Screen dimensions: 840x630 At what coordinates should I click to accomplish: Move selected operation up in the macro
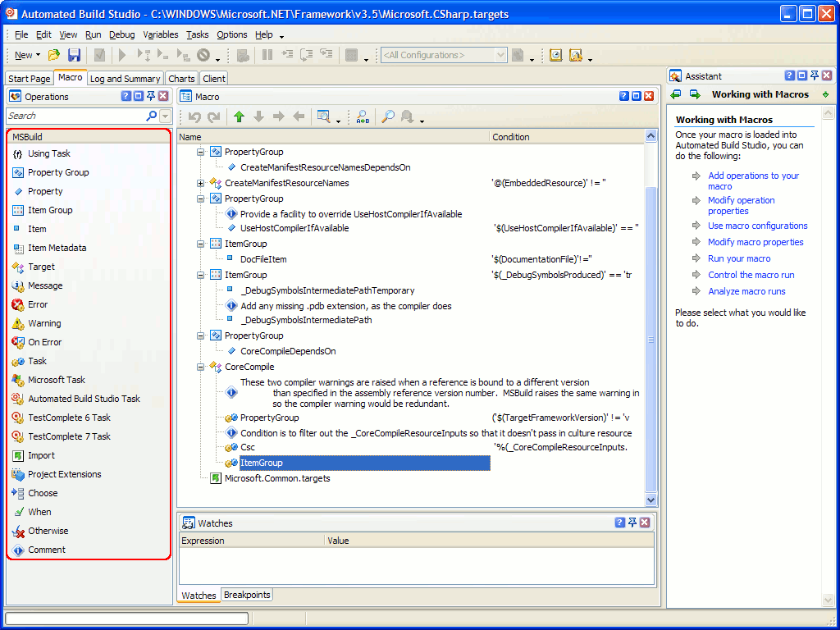tap(239, 116)
